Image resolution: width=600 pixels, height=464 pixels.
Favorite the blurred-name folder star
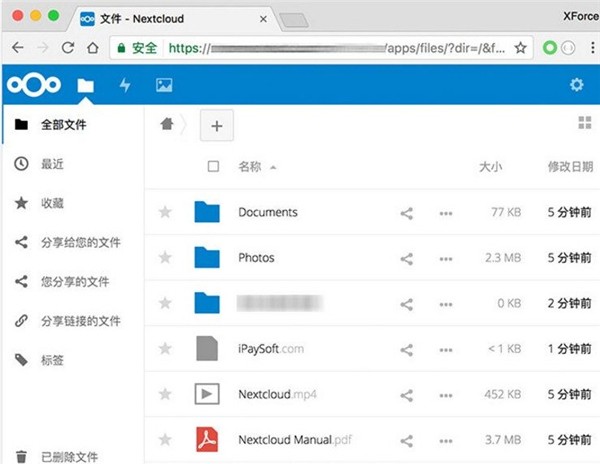point(165,303)
